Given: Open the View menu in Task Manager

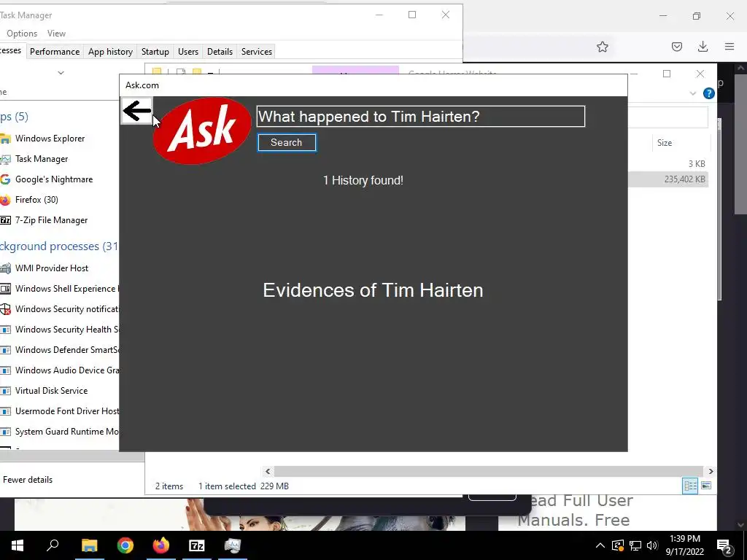Looking at the screenshot, I should click(x=56, y=34).
